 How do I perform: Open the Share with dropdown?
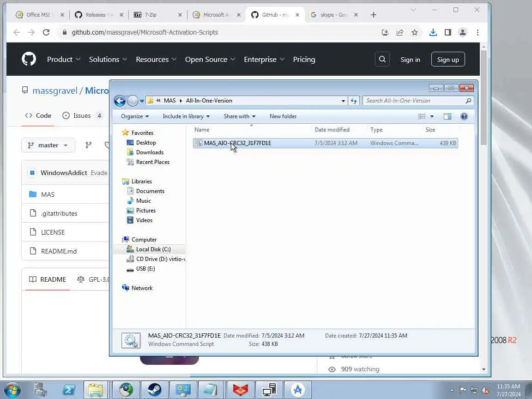(x=239, y=116)
